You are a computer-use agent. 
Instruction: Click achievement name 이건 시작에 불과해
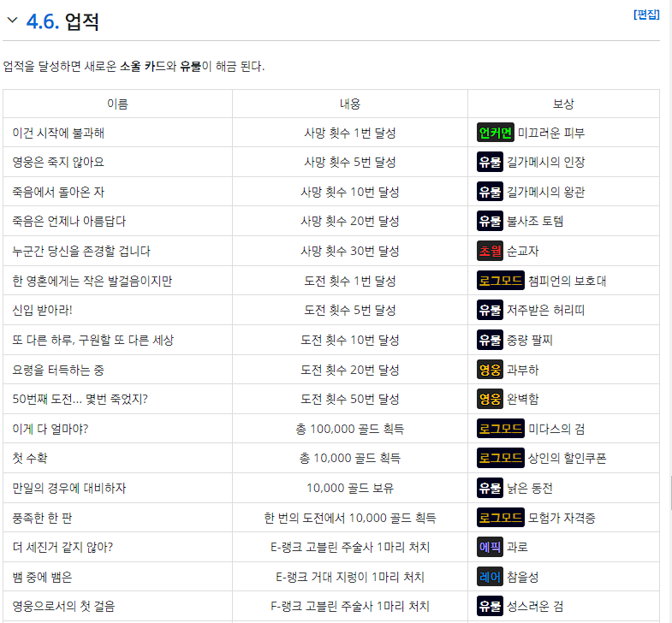point(58,133)
